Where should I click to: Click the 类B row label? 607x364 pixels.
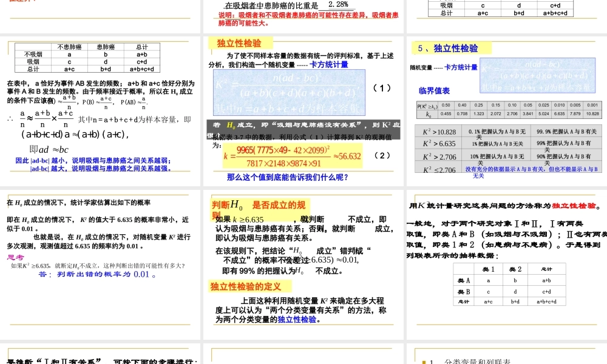point(463,292)
